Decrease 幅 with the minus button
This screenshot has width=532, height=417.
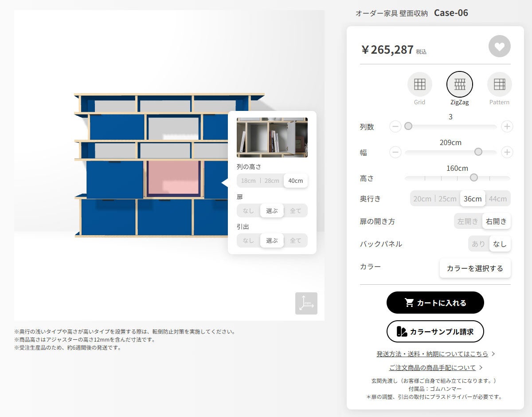click(x=395, y=152)
